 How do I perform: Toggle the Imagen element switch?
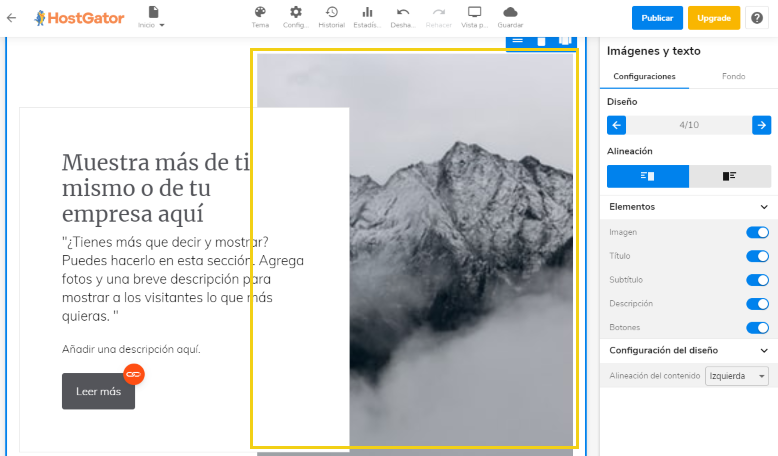757,232
